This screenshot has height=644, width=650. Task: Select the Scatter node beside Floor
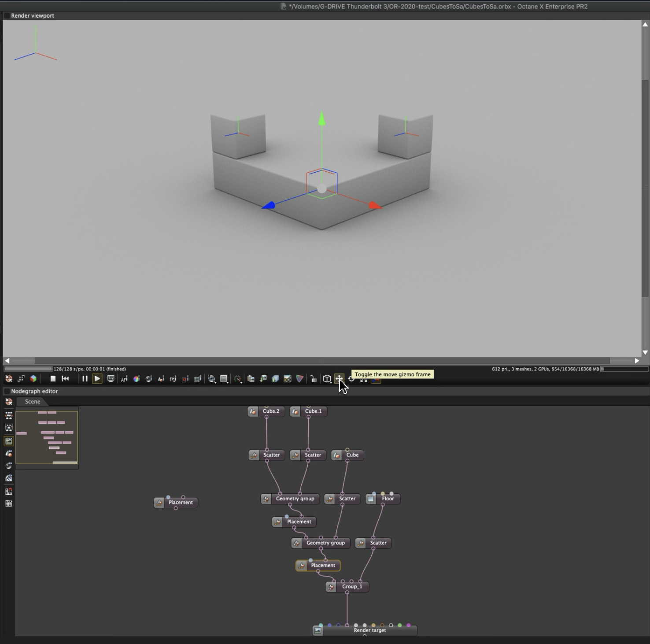[373, 543]
